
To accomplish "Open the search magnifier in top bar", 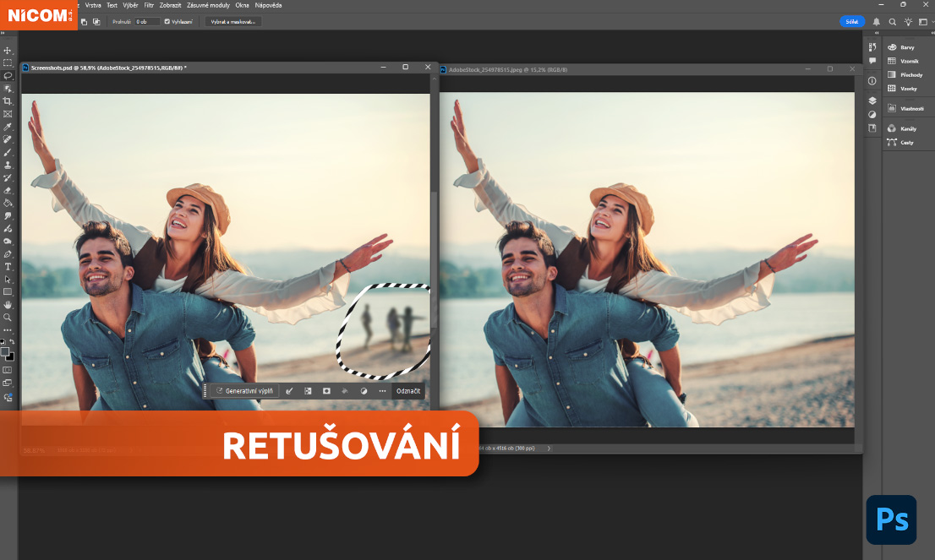I will (893, 21).
